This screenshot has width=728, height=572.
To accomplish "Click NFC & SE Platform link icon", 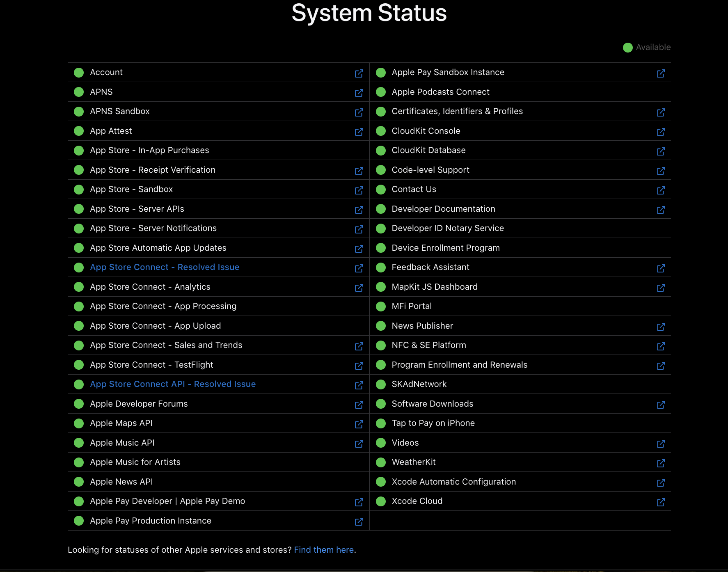I will 661,346.
